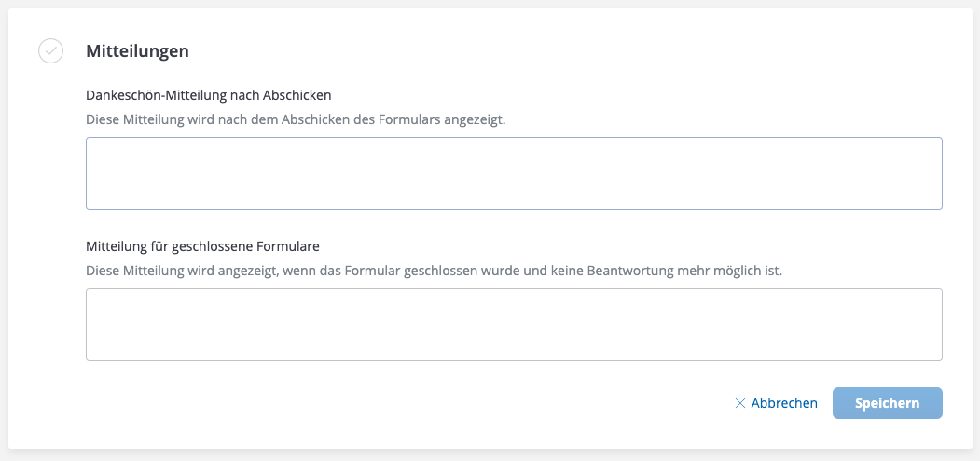
Task: Click the Mitteilungen section heading
Action: [137, 51]
